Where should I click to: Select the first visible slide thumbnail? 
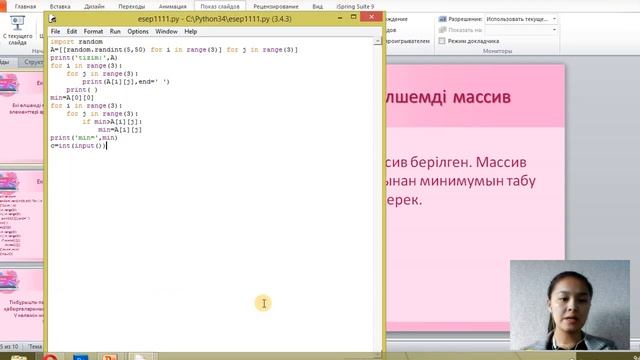tap(22, 118)
